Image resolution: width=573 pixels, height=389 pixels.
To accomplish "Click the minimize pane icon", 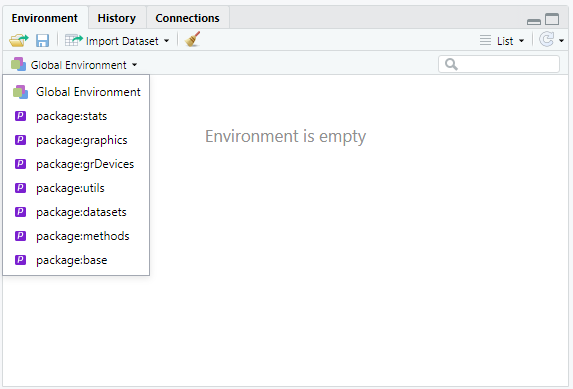I will pos(534,22).
